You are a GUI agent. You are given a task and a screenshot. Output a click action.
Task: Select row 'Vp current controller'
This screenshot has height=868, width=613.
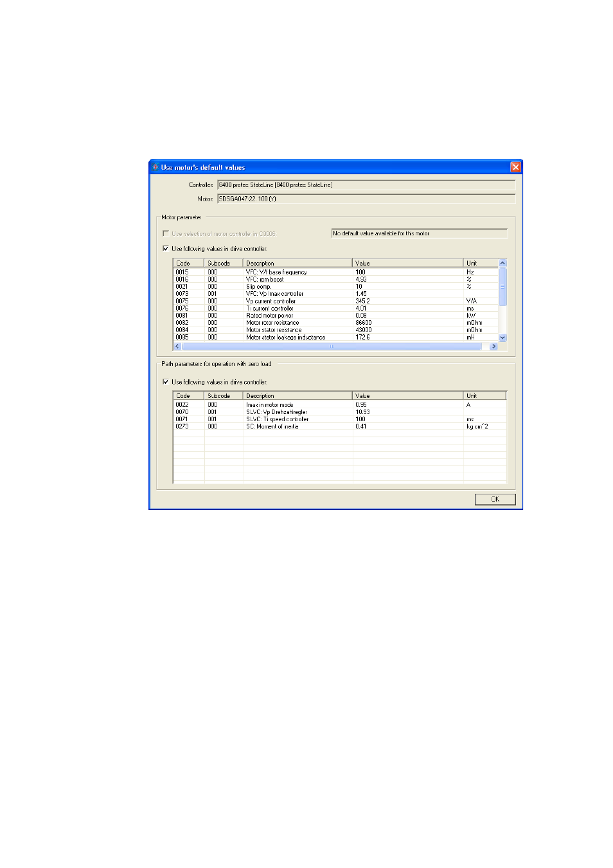point(336,301)
